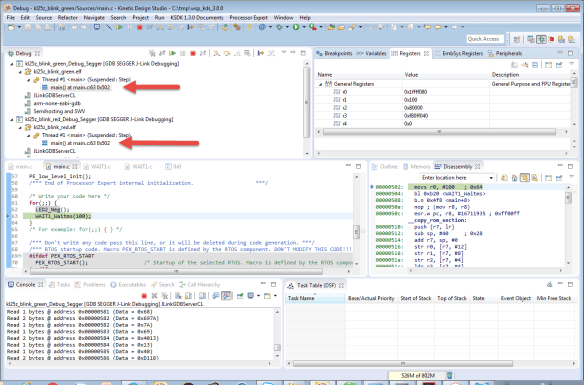Click green Run button in main toolbar
This screenshot has width=584, height=385.
coord(296,27)
